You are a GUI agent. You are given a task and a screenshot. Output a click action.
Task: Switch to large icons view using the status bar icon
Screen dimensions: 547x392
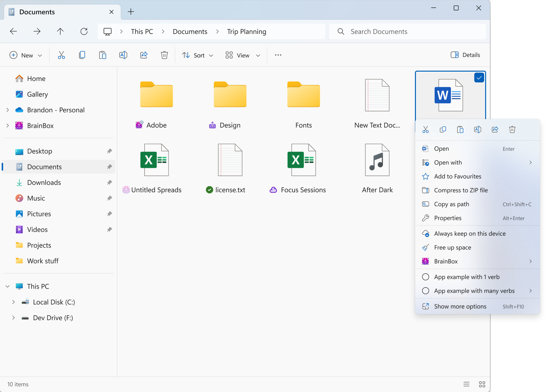coord(482,384)
